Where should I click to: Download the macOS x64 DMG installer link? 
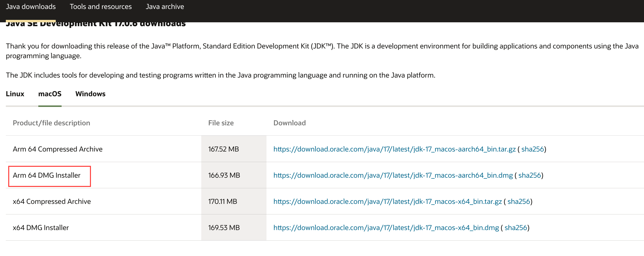click(386, 228)
